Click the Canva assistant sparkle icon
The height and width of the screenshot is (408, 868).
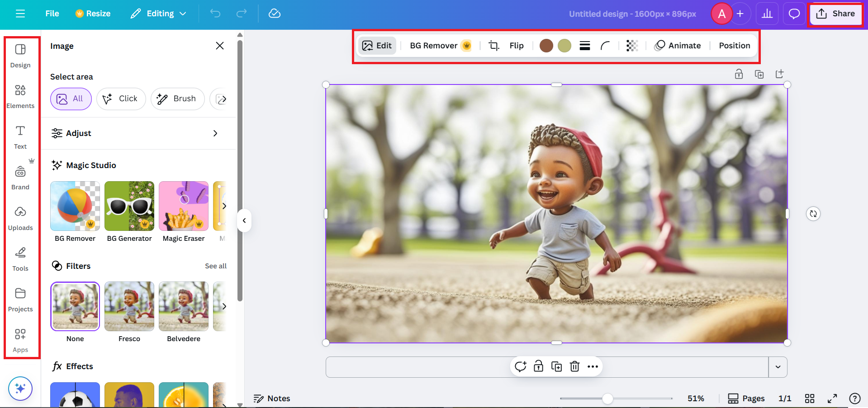[x=20, y=388]
